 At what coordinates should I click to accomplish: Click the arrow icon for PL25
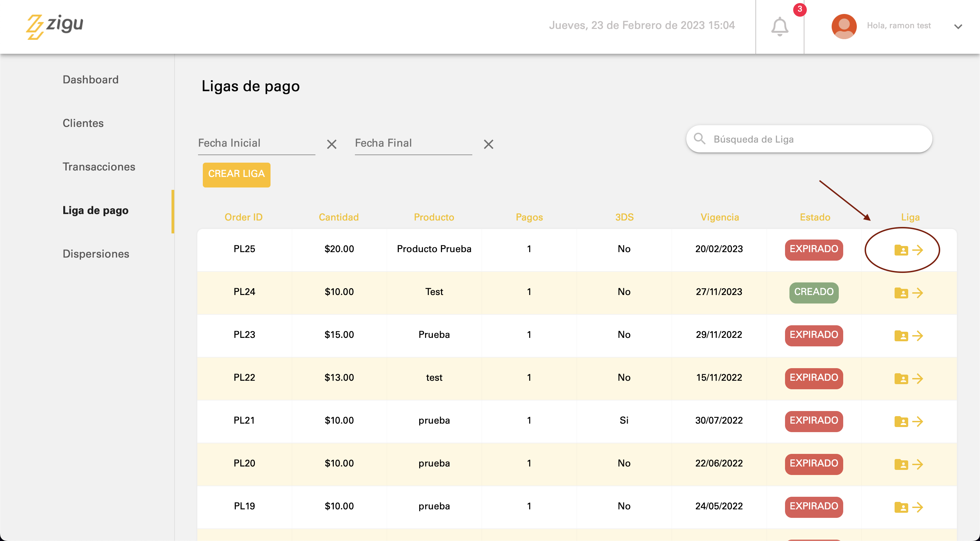tap(918, 250)
